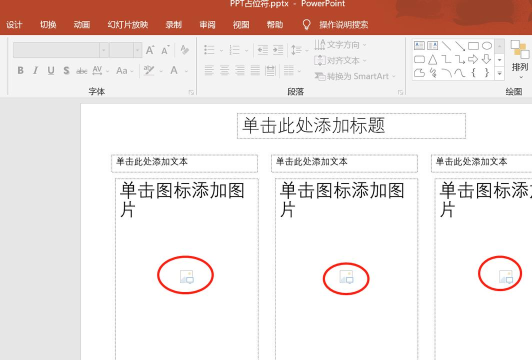
Task: Click picture icon in the middle placeholder
Action: click(346, 277)
